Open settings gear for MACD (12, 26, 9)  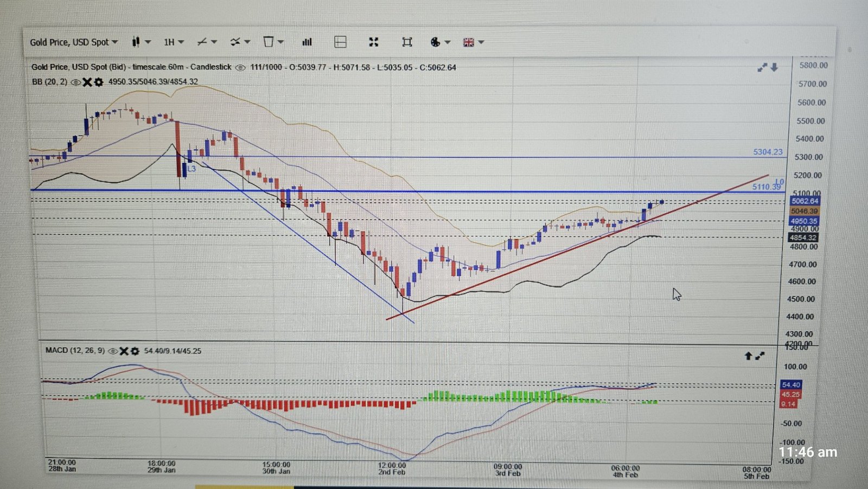pyautogui.click(x=135, y=351)
